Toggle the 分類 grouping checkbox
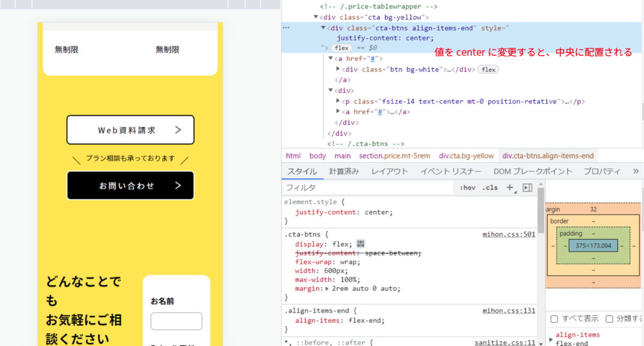The height and width of the screenshot is (346, 644). (609, 319)
